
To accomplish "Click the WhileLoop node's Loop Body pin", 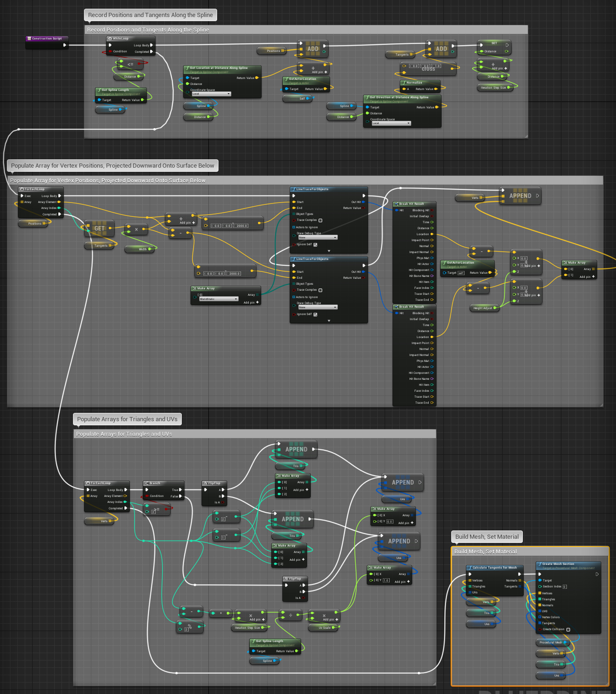I will [x=151, y=45].
